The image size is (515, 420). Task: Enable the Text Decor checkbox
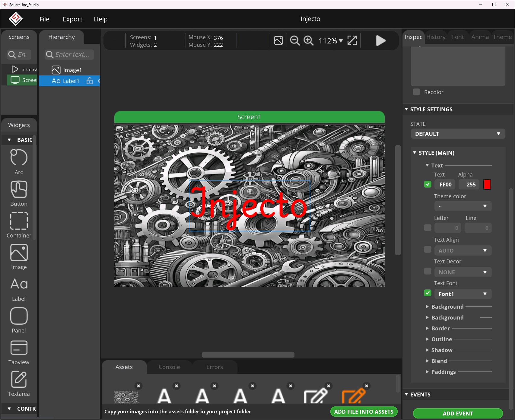click(428, 271)
